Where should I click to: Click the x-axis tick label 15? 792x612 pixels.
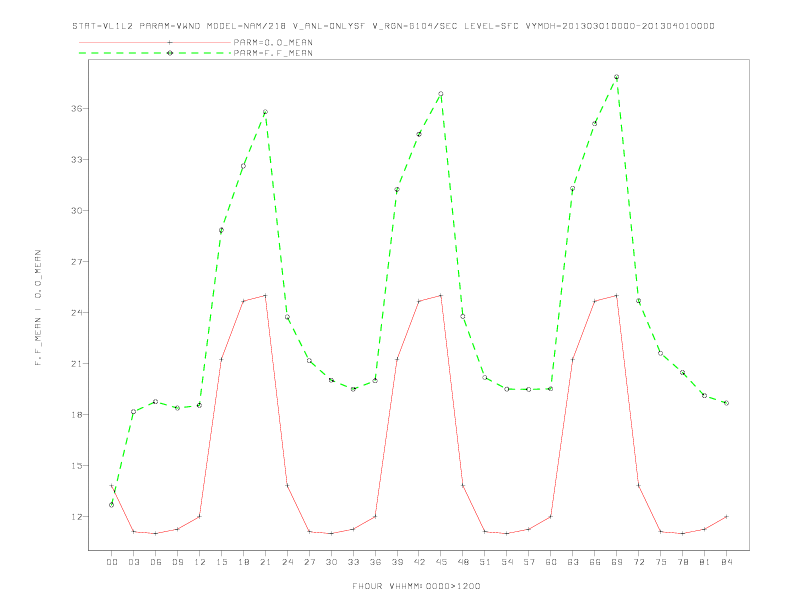(x=221, y=562)
